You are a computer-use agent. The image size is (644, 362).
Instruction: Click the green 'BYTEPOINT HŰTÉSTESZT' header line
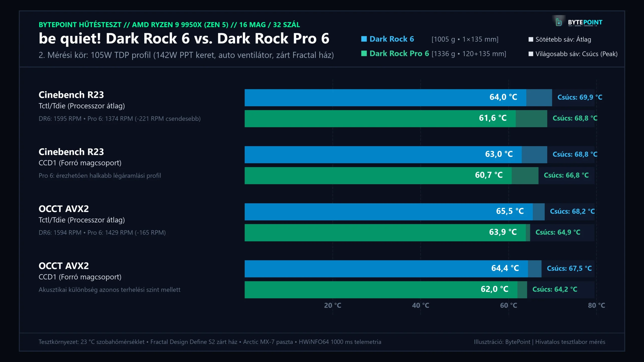point(169,25)
